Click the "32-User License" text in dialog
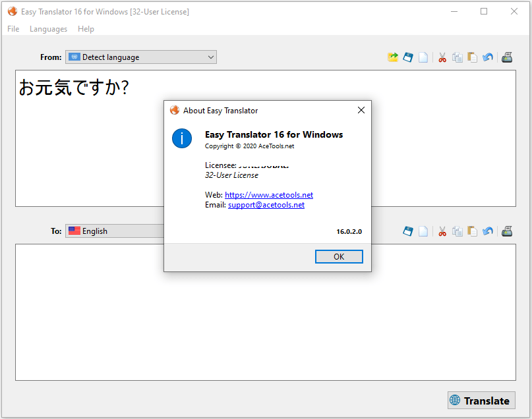Image resolution: width=532 pixels, height=419 pixels. 231,175
